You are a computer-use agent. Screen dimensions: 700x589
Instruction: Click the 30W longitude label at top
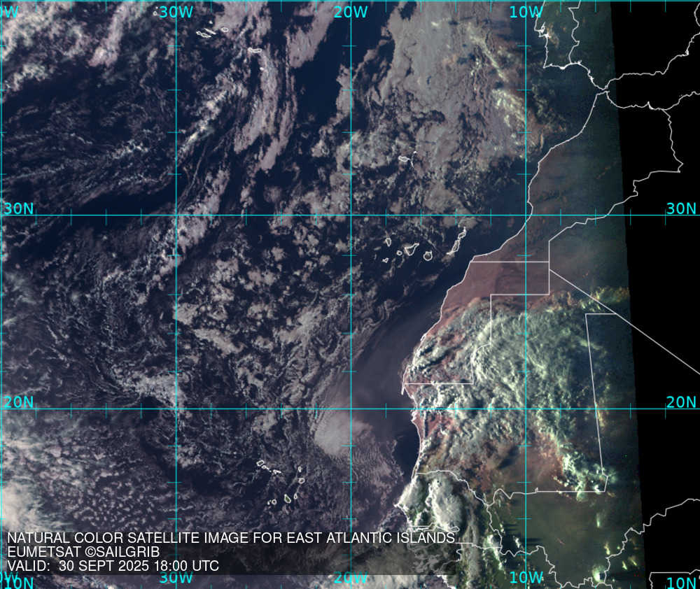coord(175,12)
